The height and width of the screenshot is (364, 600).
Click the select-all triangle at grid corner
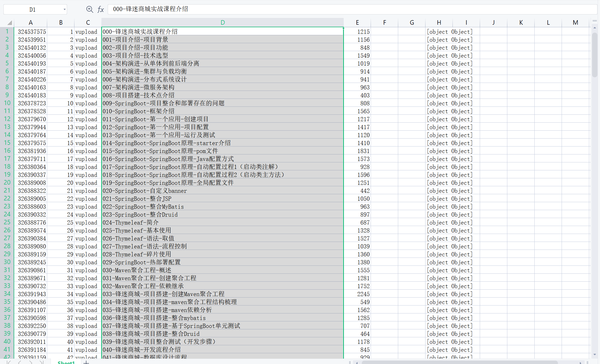click(10, 23)
